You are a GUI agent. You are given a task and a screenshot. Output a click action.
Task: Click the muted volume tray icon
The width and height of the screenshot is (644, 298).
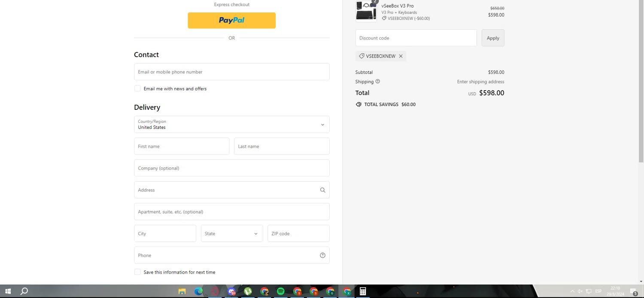point(580,291)
